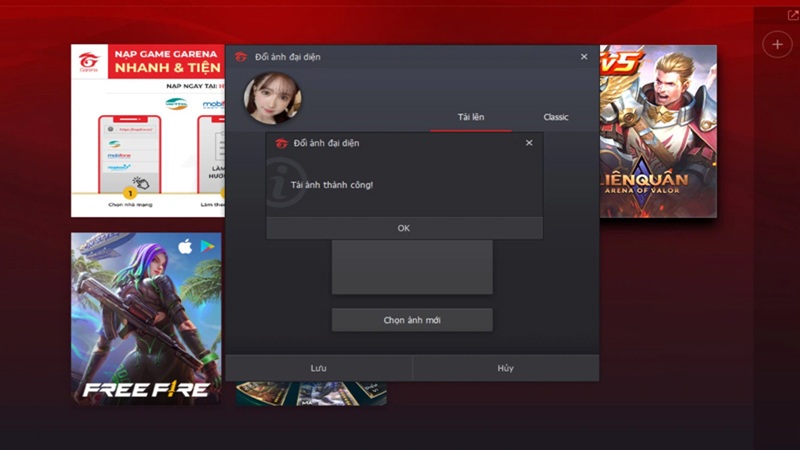The height and width of the screenshot is (450, 800).
Task: Click the Garena logo in outer dialog title
Action: click(x=241, y=57)
